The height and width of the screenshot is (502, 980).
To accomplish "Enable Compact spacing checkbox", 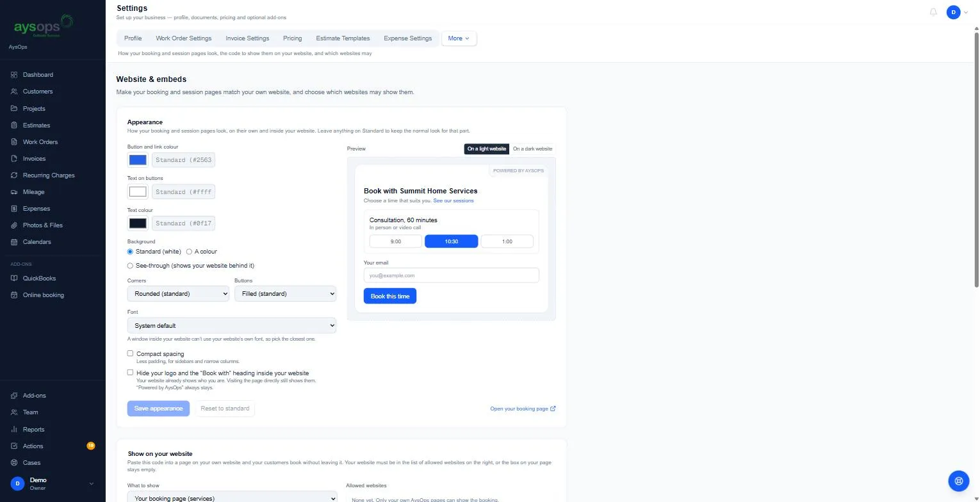I will click(x=130, y=353).
